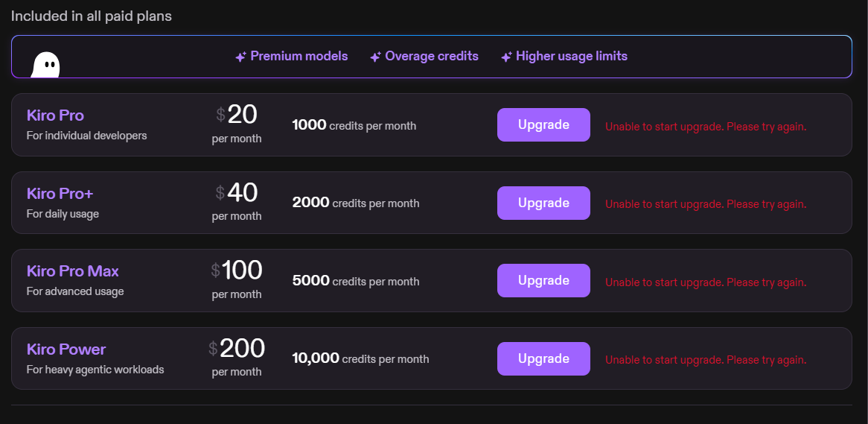The image size is (868, 424).
Task: Select the Kiro Power plan title
Action: click(x=66, y=349)
